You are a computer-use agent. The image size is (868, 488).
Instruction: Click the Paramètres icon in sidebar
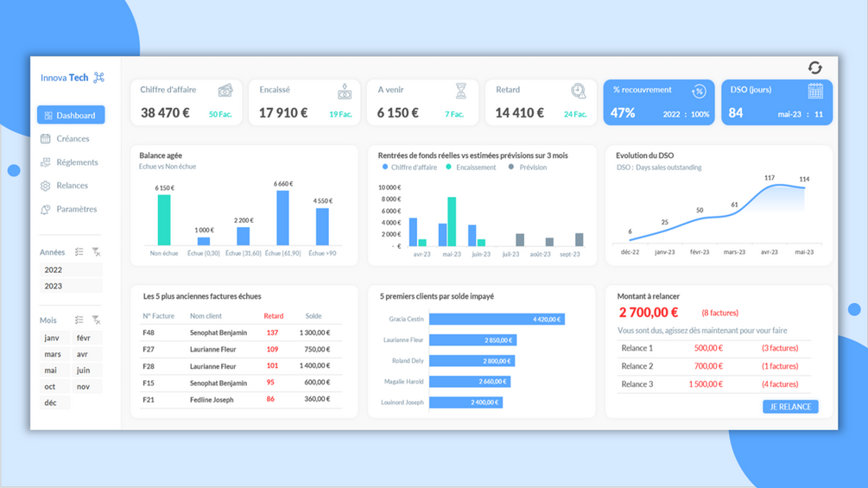[x=46, y=209]
